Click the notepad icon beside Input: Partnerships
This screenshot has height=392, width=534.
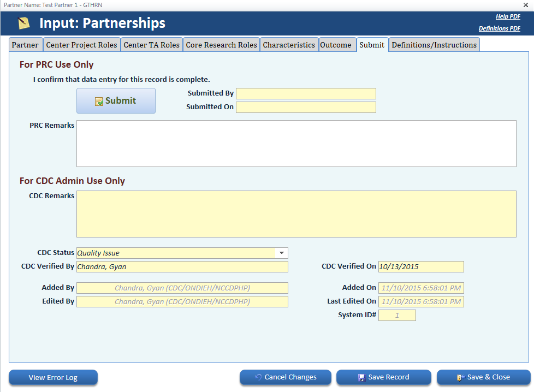tap(24, 23)
